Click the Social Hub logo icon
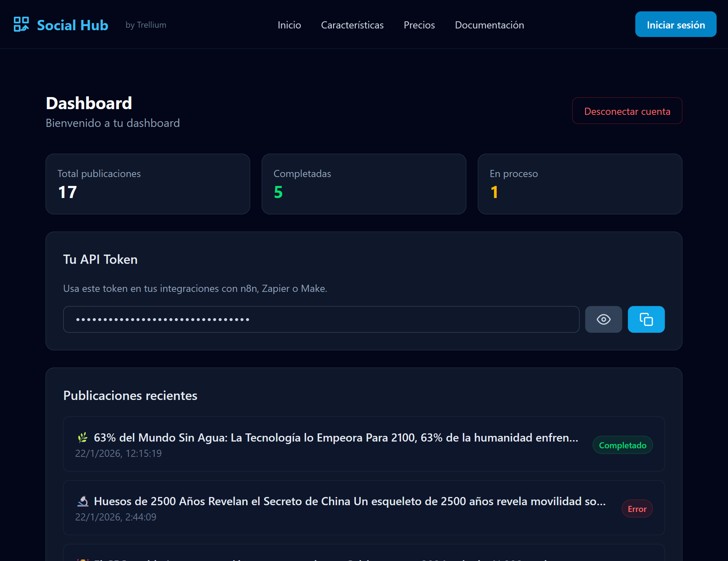This screenshot has width=728, height=561. coord(21,24)
